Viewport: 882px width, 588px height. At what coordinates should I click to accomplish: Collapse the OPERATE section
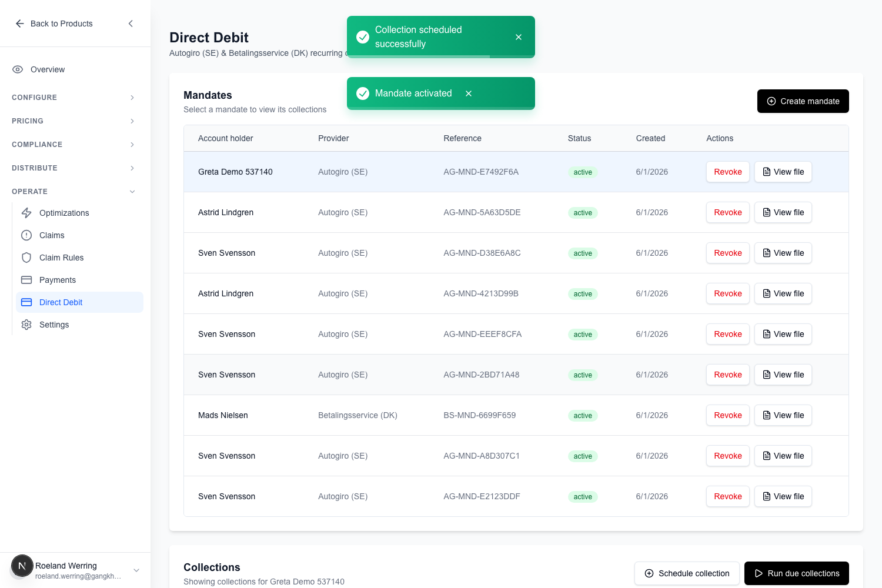(x=75, y=192)
